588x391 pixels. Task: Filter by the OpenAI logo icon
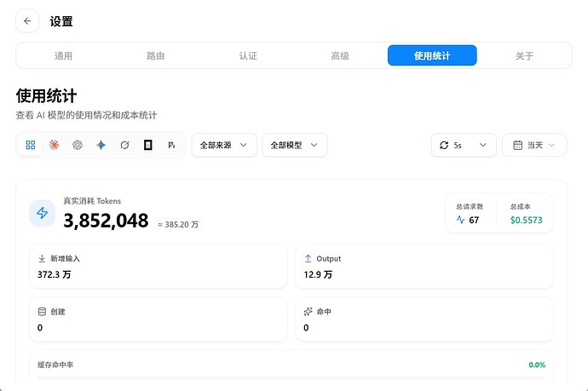(x=78, y=145)
